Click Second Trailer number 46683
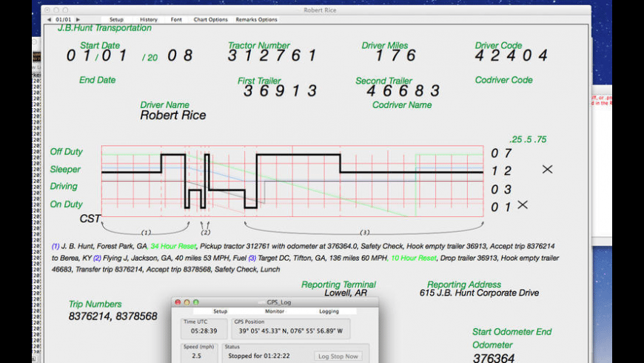This screenshot has width=644, height=363. pyautogui.click(x=403, y=90)
